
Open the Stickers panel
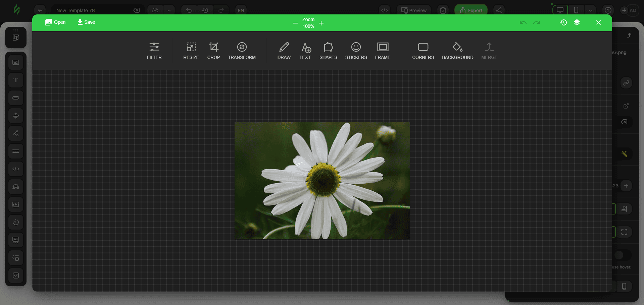356,50
